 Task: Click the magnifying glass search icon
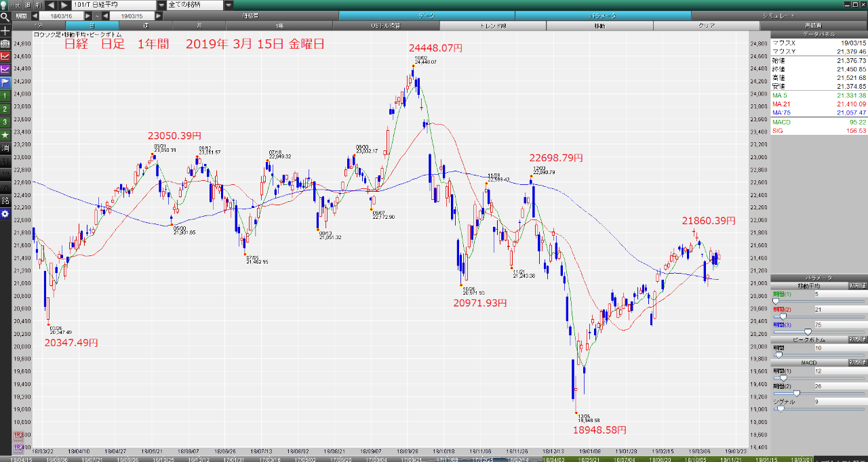pos(5,16)
